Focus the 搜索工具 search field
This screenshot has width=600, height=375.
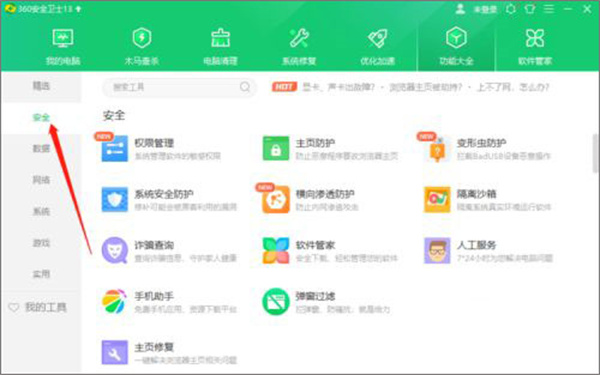tap(179, 87)
